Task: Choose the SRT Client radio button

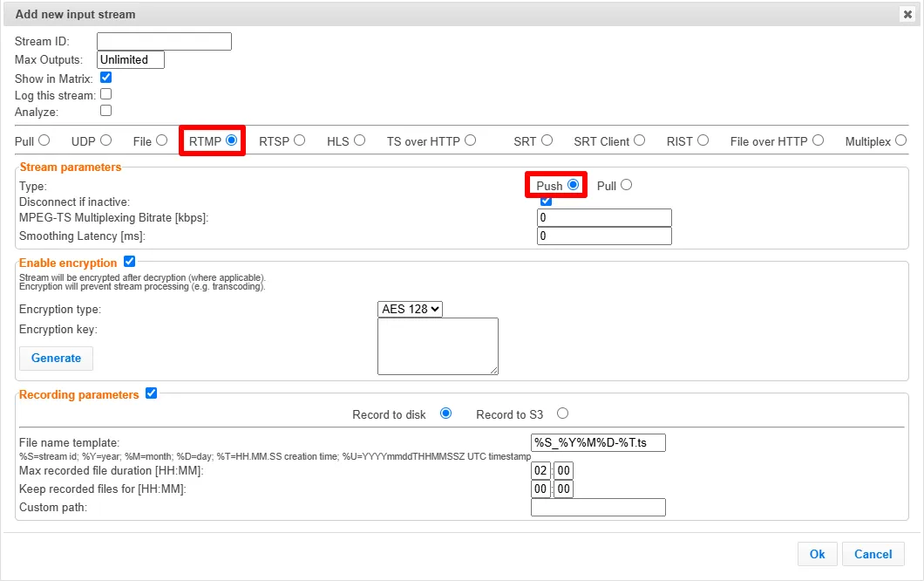Action: (640, 140)
